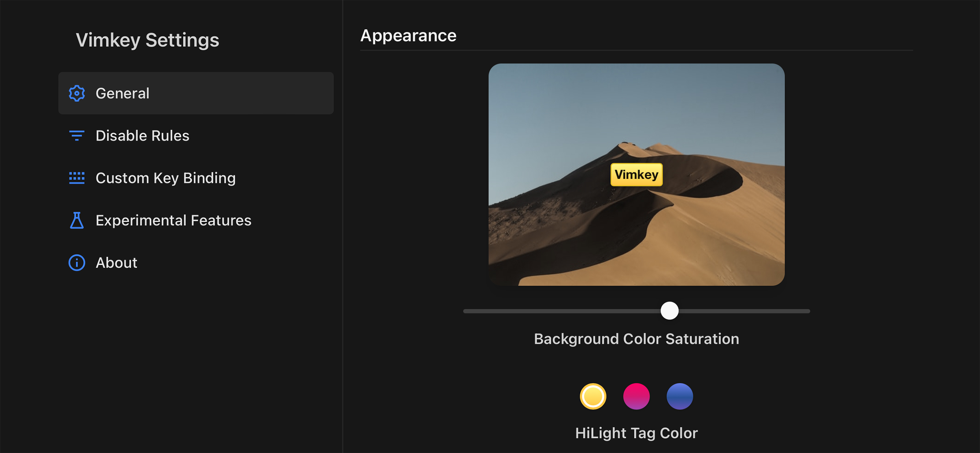Screen dimensions: 980x453
Task: Click the About info icon
Action: click(77, 263)
